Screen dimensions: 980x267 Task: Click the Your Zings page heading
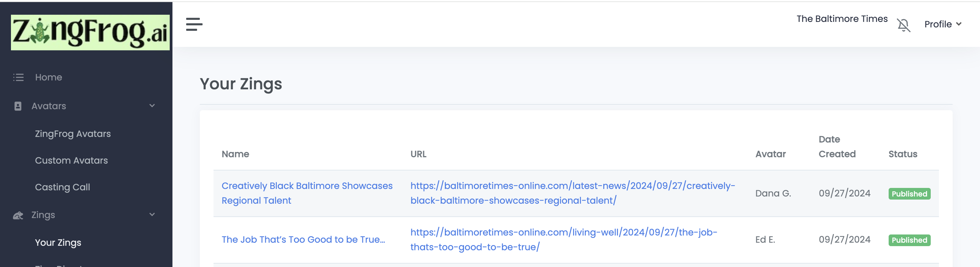click(x=241, y=84)
